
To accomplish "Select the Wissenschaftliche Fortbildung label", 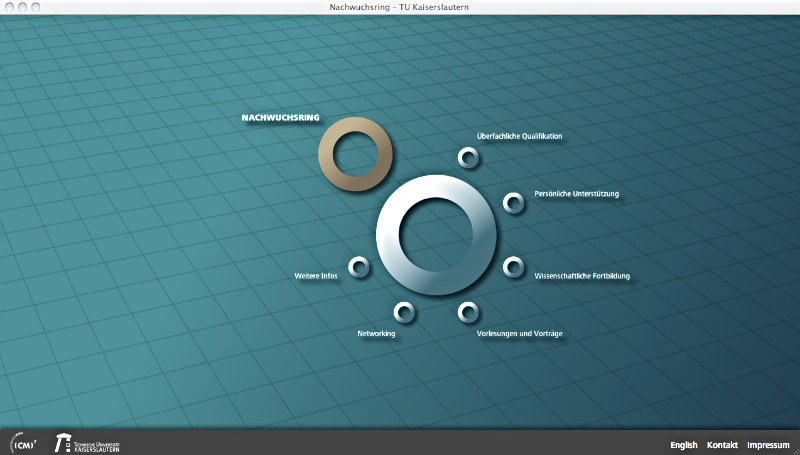I will (x=582, y=276).
